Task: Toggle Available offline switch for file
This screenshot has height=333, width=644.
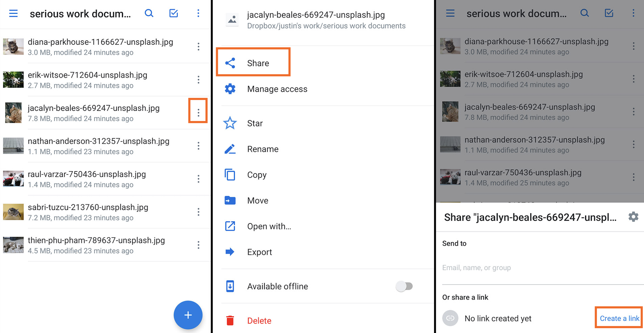Action: tap(404, 286)
